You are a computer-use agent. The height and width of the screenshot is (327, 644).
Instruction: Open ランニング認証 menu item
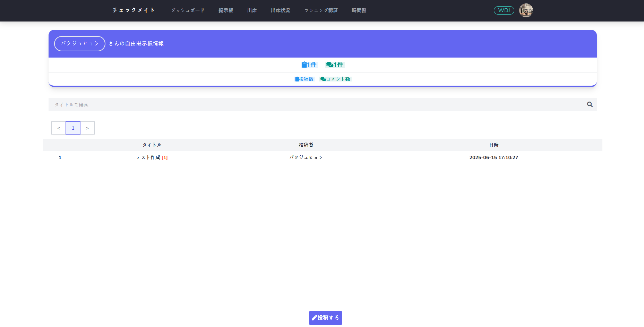[321, 10]
